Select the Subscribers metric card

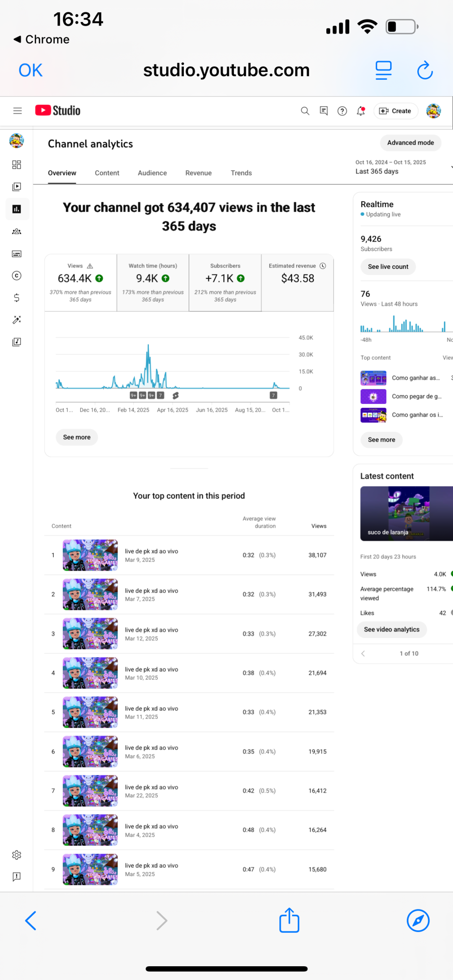pos(225,283)
